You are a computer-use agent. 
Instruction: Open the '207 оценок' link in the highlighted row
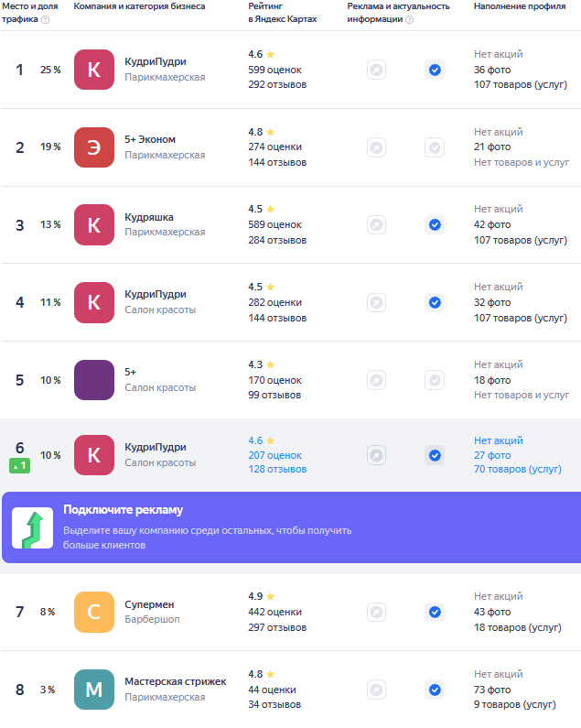click(x=274, y=455)
